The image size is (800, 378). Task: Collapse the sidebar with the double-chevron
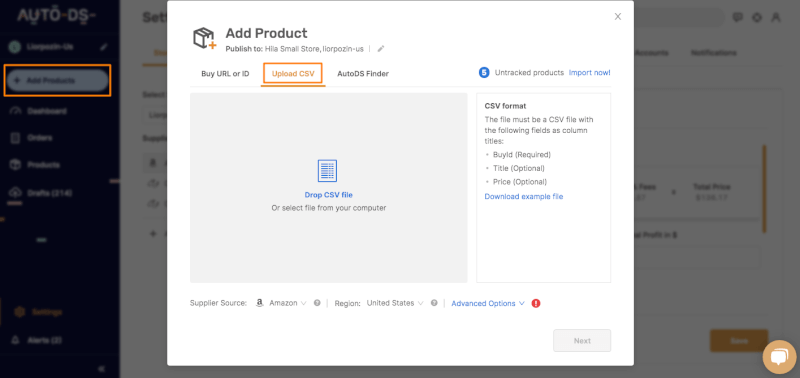click(101, 369)
